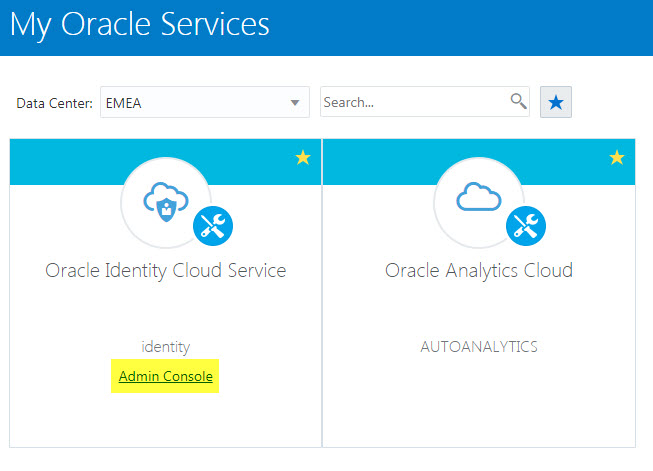Screen dimensions: 653x471
Task: Click the wrench tools badge on Analytics Cloud
Action: point(526,226)
